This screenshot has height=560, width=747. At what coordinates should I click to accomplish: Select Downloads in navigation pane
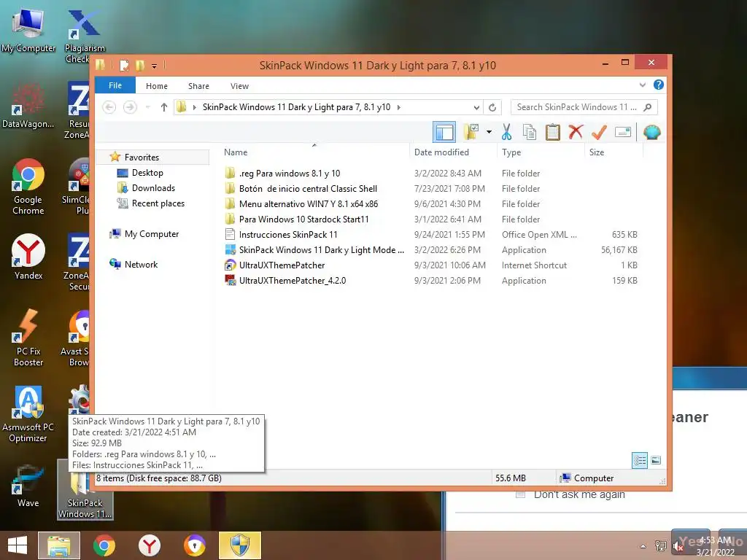[x=153, y=188]
